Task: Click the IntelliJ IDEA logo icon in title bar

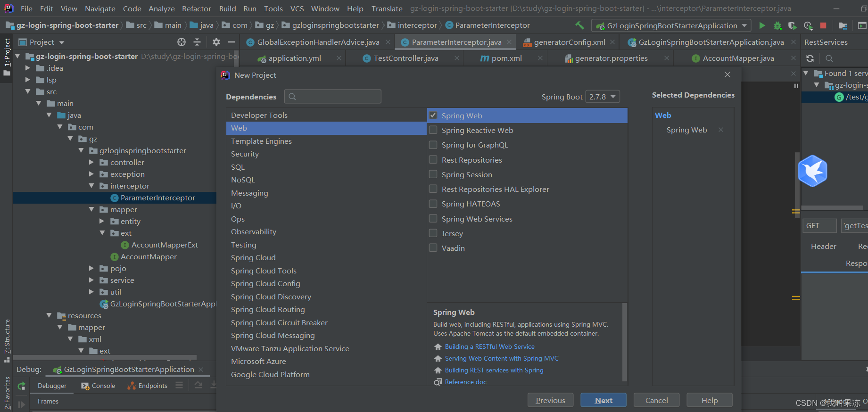Action: [8, 8]
